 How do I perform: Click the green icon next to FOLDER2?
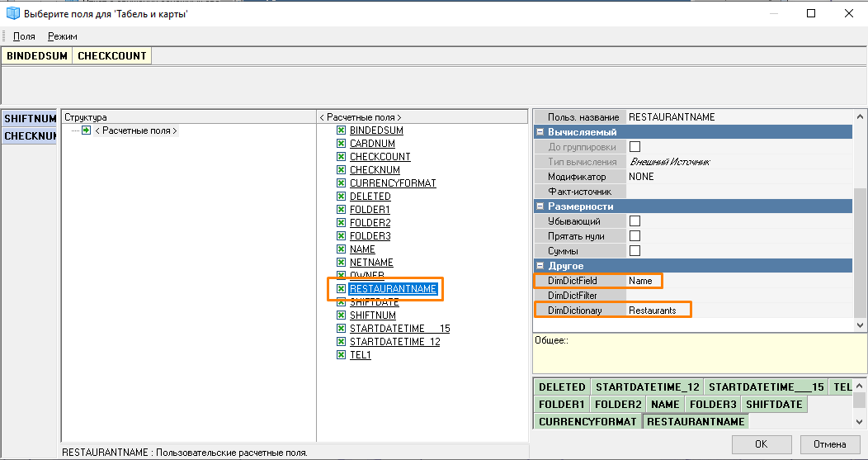(x=341, y=223)
